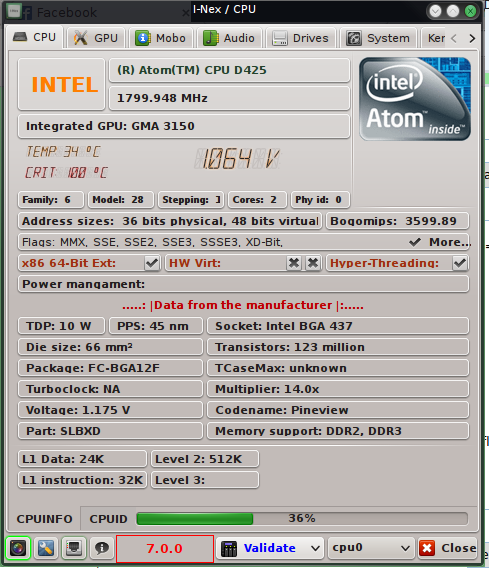Click the TDP: 10 W field
This screenshot has height=569, width=489.
61,326
